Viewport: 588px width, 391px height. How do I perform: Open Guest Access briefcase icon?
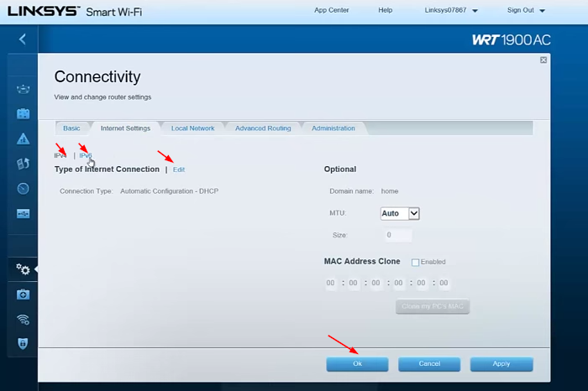pos(23,114)
